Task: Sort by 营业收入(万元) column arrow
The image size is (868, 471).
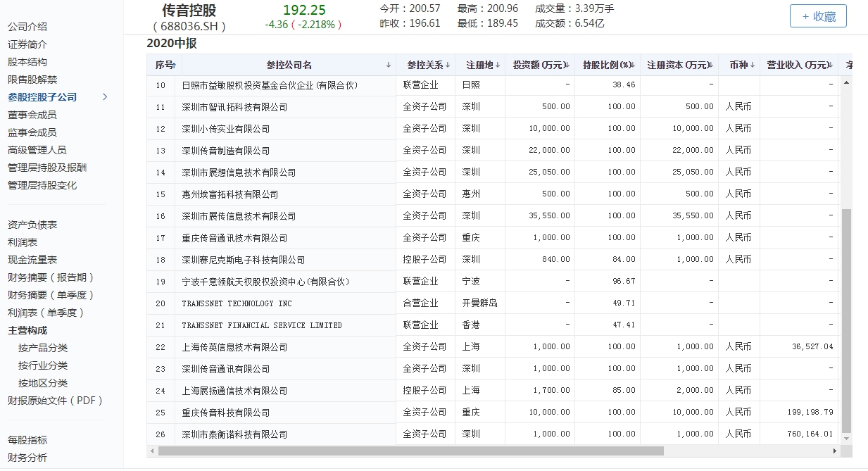Action: (x=831, y=65)
